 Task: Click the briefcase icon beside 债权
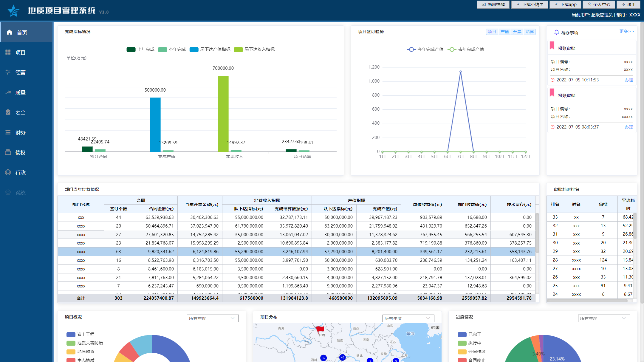pos(8,152)
